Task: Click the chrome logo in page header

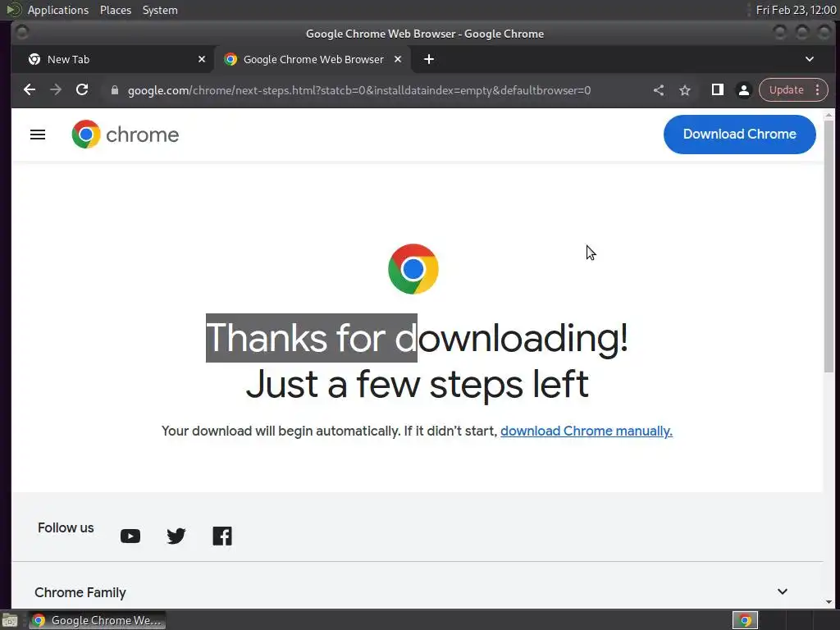Action: [x=126, y=135]
